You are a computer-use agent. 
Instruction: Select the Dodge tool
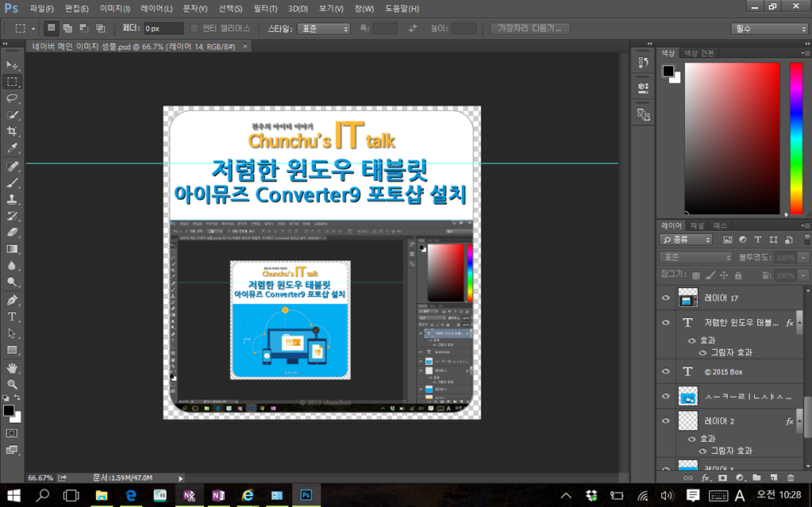(12, 282)
